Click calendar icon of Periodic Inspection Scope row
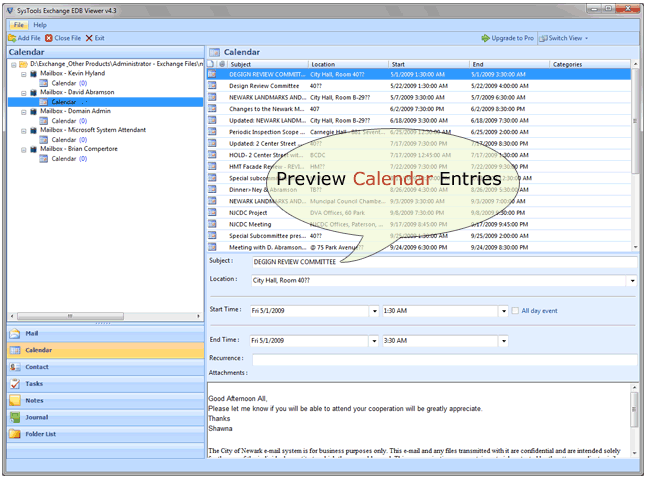This screenshot has width=647, height=480. pyautogui.click(x=212, y=132)
